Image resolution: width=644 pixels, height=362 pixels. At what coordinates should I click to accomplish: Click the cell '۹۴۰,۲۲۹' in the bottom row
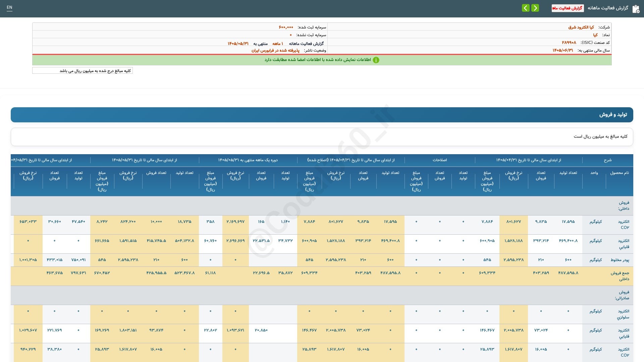point(28,349)
